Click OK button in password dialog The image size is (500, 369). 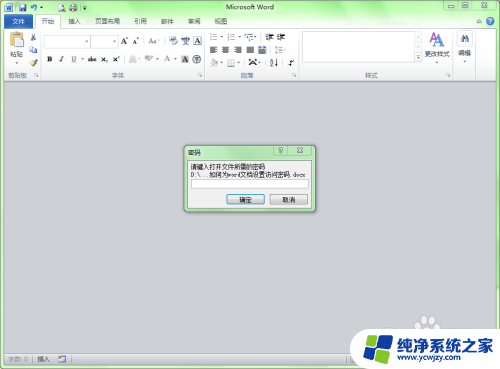(x=245, y=200)
